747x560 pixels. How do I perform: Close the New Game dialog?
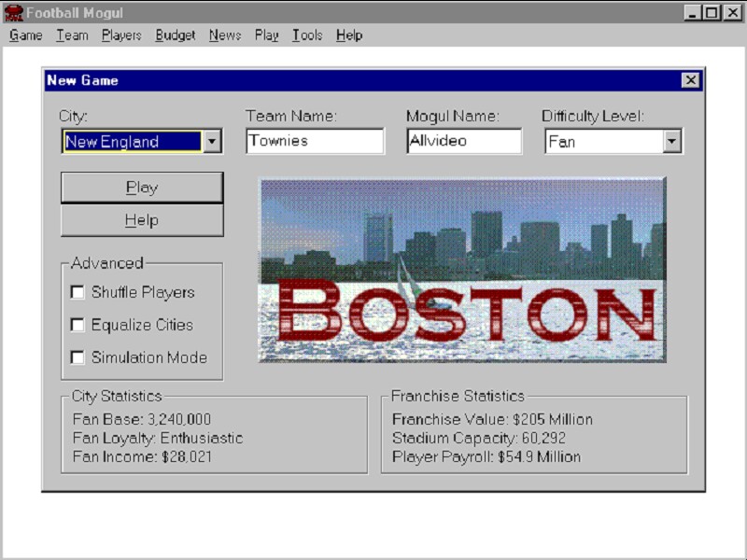690,80
